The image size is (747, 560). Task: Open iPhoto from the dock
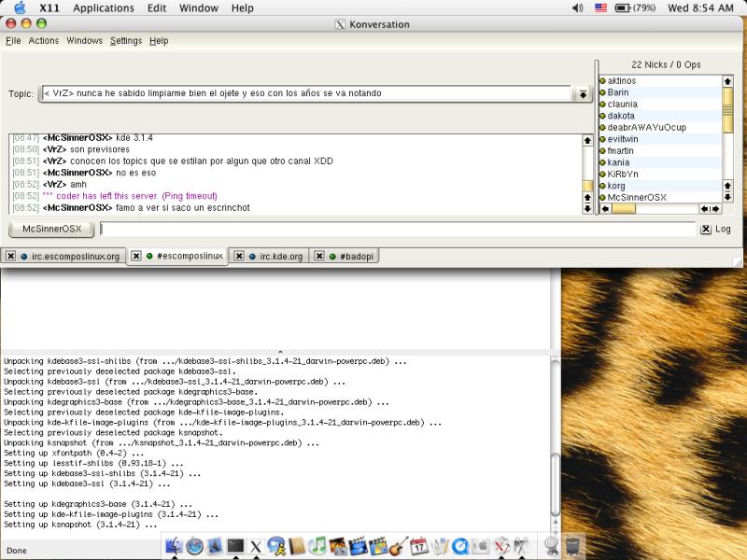338,546
